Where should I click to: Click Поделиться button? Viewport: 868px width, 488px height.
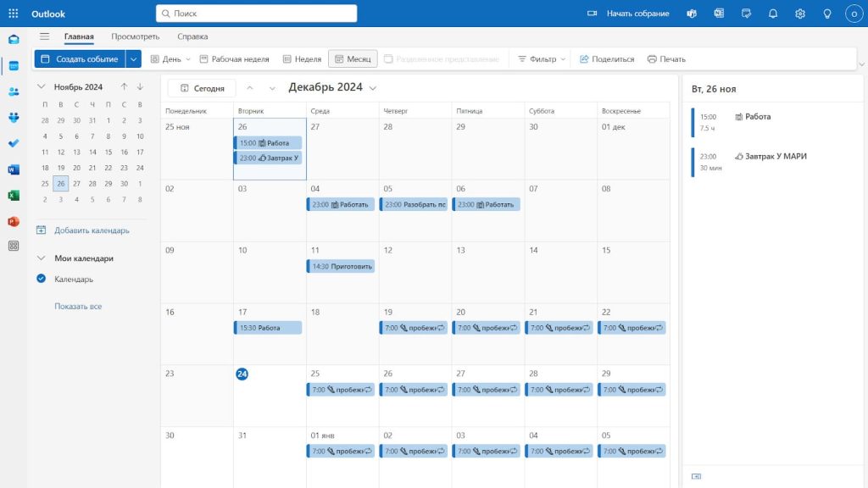pos(607,59)
